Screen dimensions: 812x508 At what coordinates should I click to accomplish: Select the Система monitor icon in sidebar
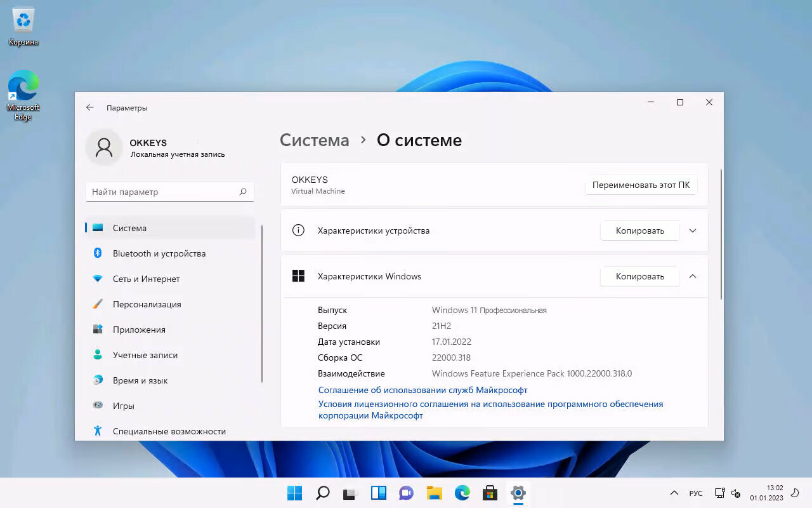[x=98, y=228]
